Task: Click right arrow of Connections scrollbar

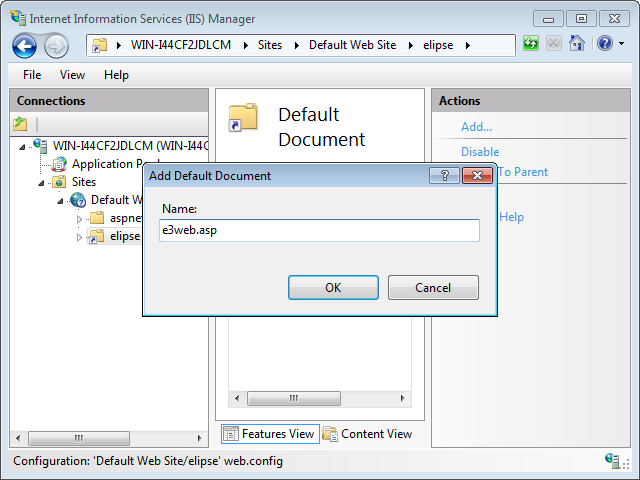Action: click(200, 438)
